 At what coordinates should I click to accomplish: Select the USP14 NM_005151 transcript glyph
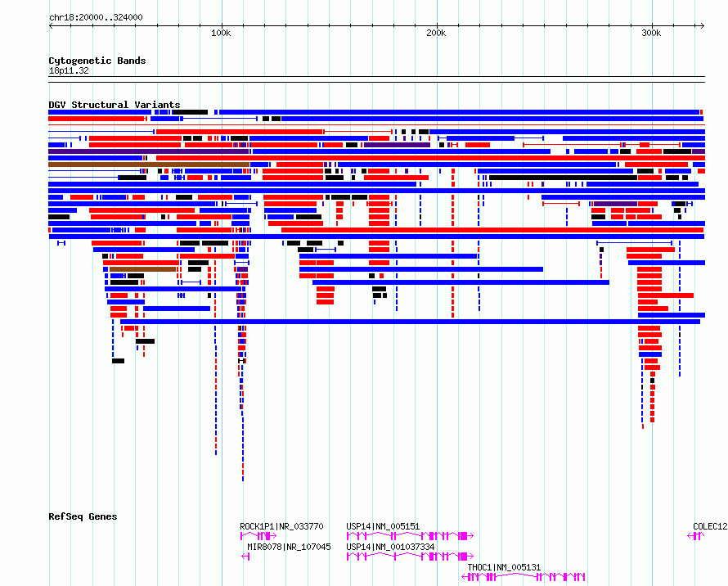pyautogui.click(x=410, y=536)
